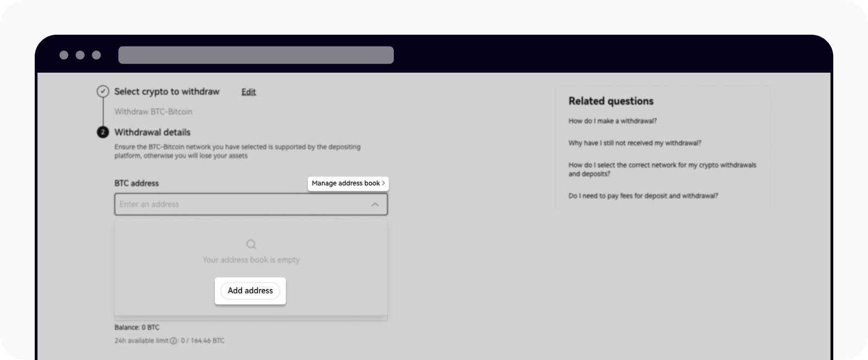Click the search magnifier icon in address book
Screen dimensions: 868x360
[x=251, y=244]
